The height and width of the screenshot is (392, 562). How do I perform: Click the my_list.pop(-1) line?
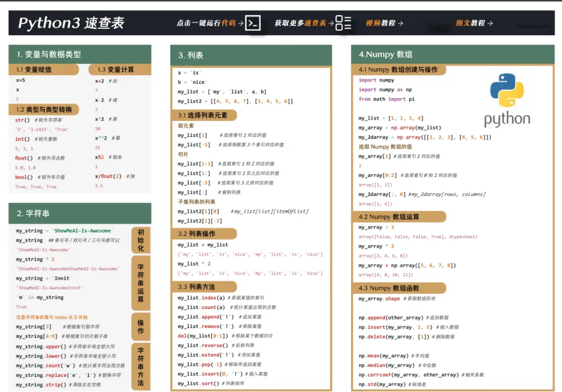220,364
